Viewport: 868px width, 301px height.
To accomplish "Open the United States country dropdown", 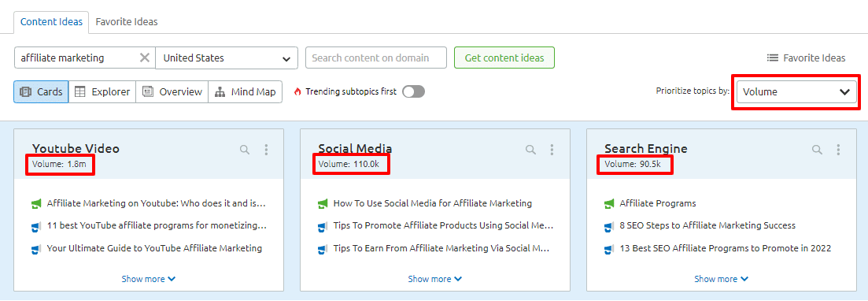I will pos(227,58).
